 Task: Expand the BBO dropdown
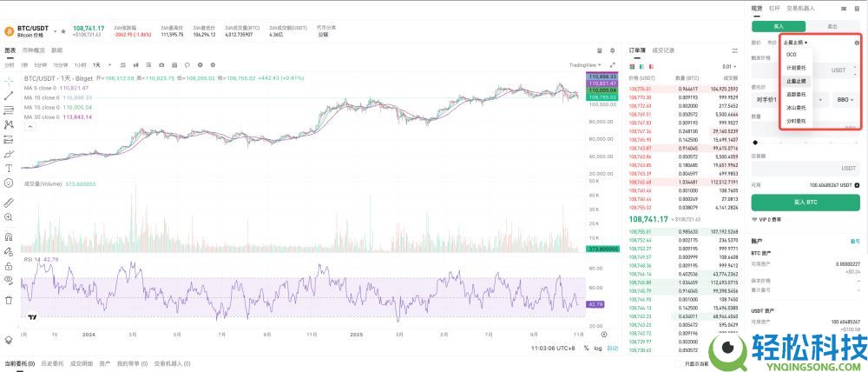846,101
